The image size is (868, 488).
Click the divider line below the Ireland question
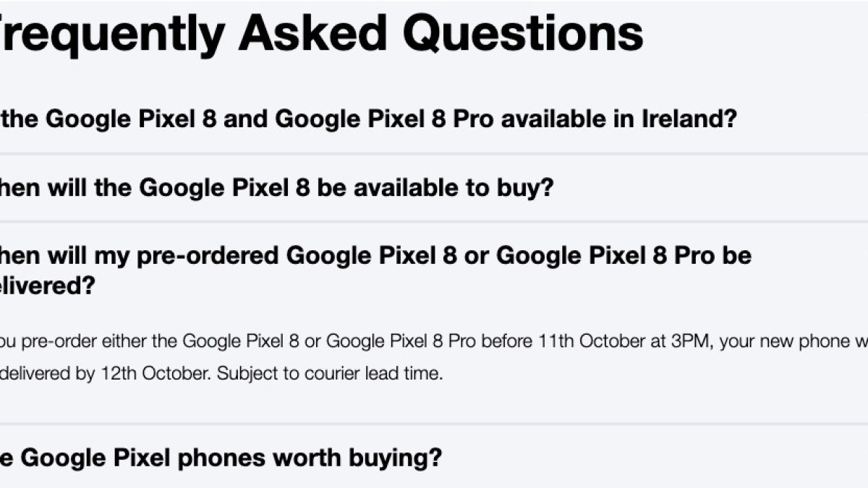tap(434, 153)
